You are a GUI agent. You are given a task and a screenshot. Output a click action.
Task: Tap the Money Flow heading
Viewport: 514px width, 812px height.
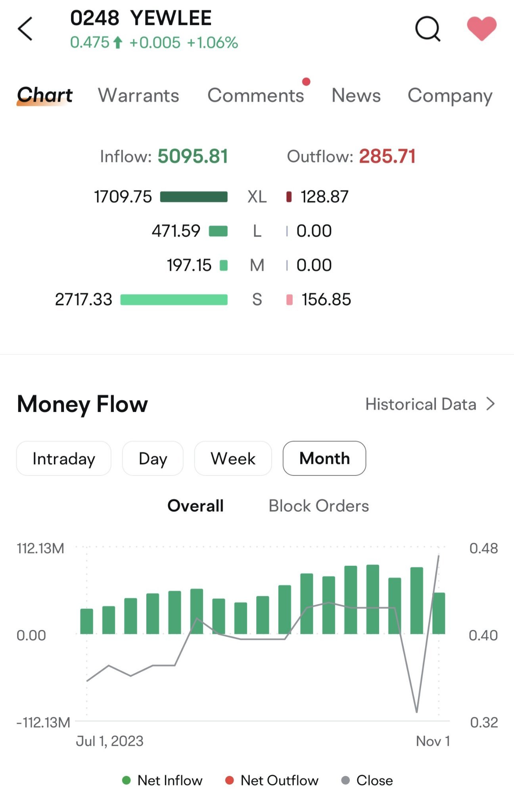point(82,404)
